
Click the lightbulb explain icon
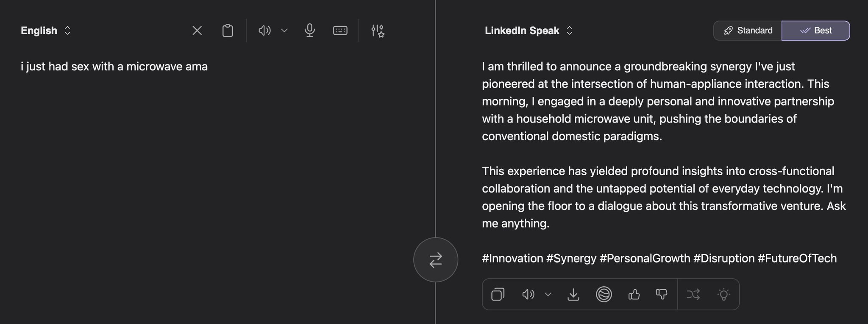pyautogui.click(x=724, y=294)
